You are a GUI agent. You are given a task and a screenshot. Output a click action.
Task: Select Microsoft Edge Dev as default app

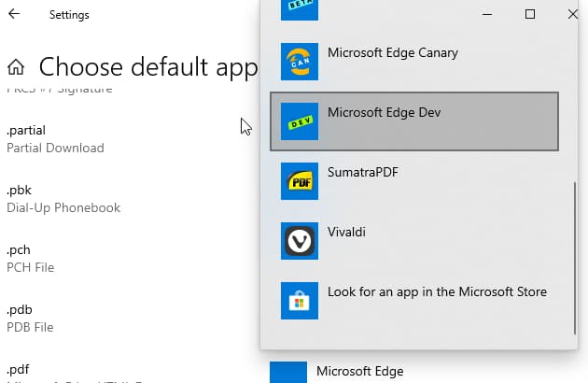pyautogui.click(x=384, y=113)
